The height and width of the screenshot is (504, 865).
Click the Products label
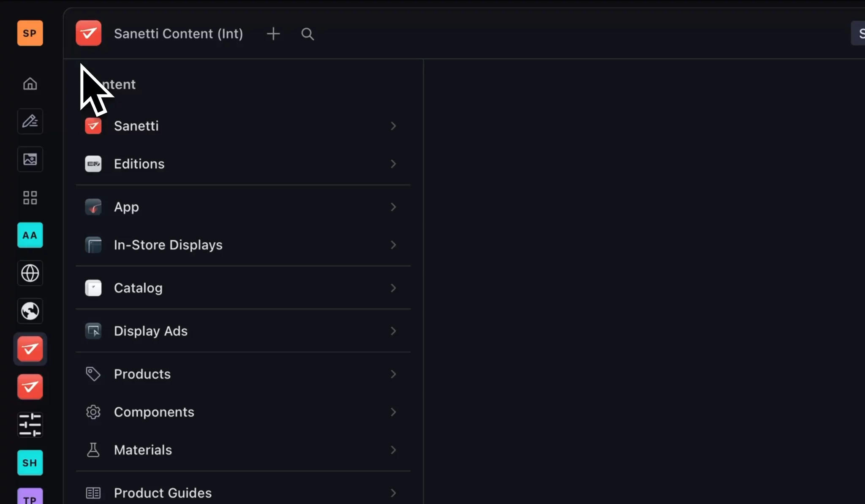(142, 374)
